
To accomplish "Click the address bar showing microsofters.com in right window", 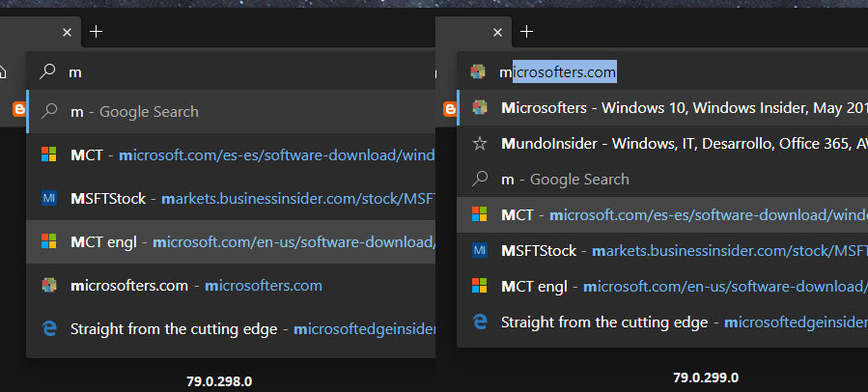I will pyautogui.click(x=662, y=71).
